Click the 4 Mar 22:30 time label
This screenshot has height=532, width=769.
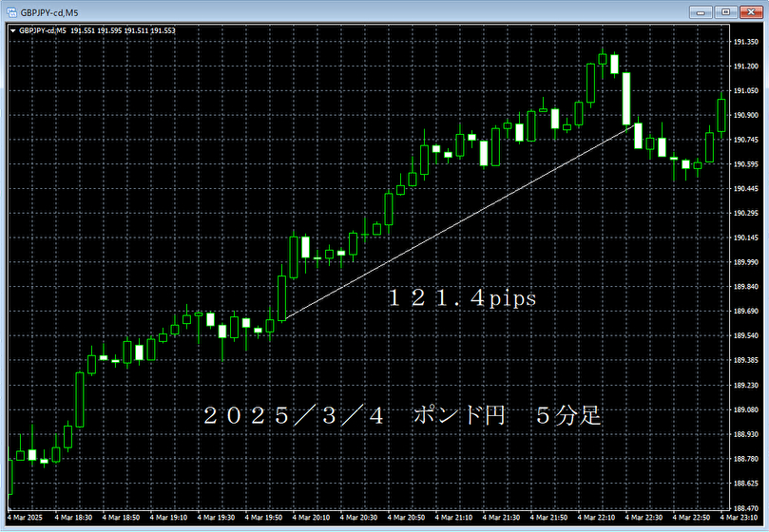(644, 518)
